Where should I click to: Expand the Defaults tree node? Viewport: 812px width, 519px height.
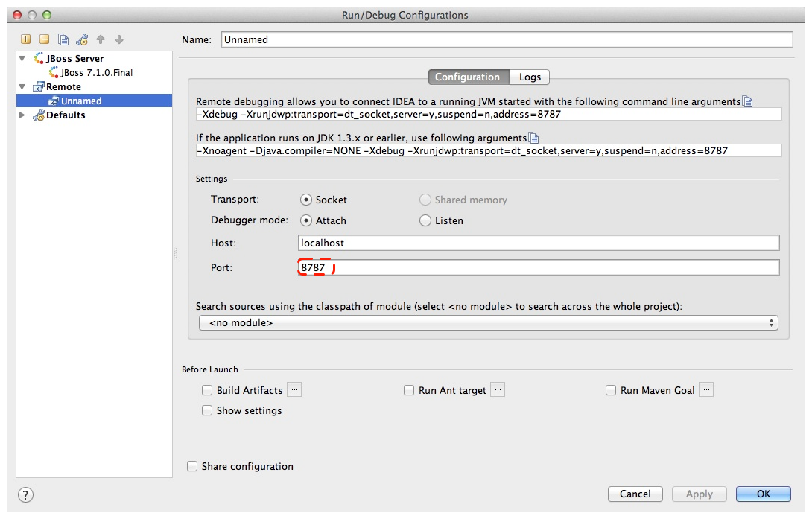point(22,115)
